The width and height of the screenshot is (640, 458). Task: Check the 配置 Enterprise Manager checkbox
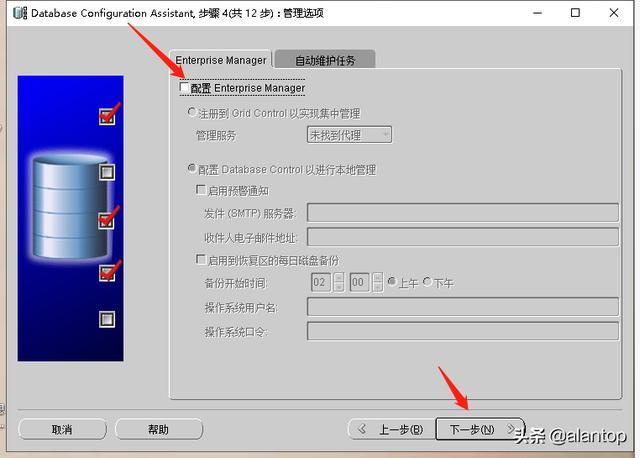(x=184, y=87)
